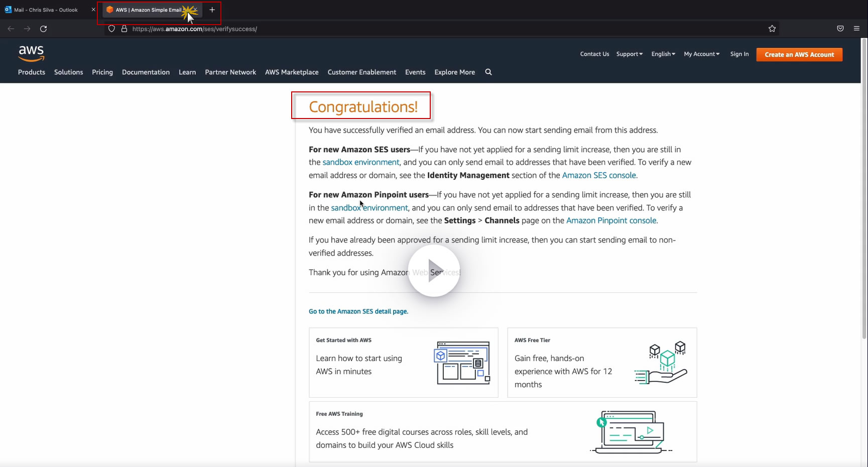Viewport: 868px width, 467px height.
Task: Open Documentation from the nav bar
Action: click(x=146, y=72)
